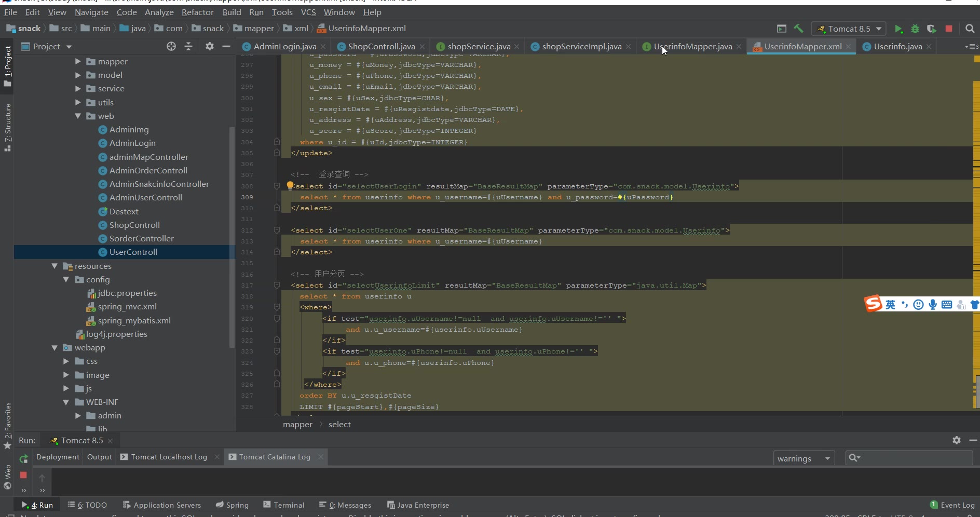Select spring_mybatis.xml in the project tree

tap(134, 320)
